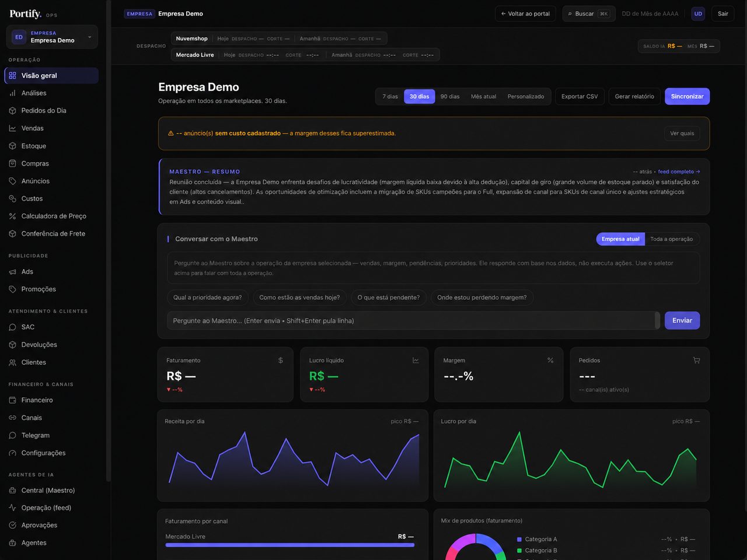Click the dollar icon on Faturamento card
Screen dimensions: 747x560
281,360
